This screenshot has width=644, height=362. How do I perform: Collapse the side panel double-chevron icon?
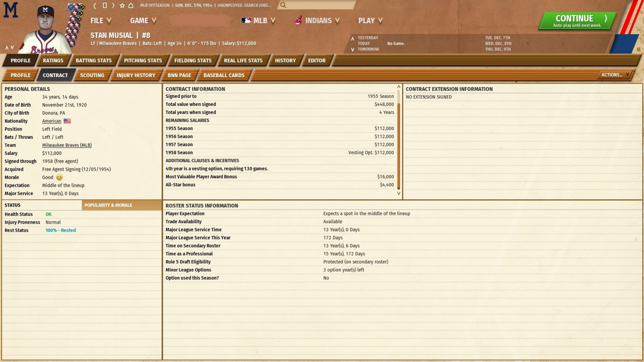click(x=638, y=49)
